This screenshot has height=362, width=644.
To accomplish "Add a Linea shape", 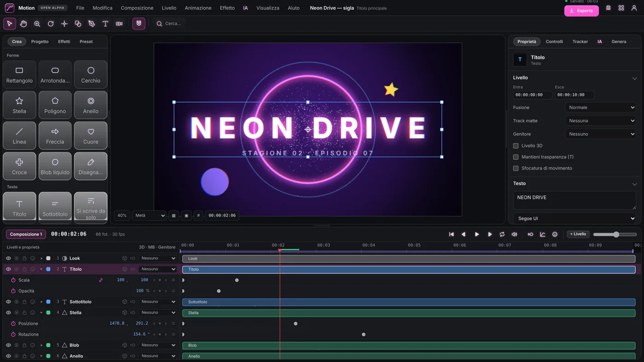I will point(19,136).
